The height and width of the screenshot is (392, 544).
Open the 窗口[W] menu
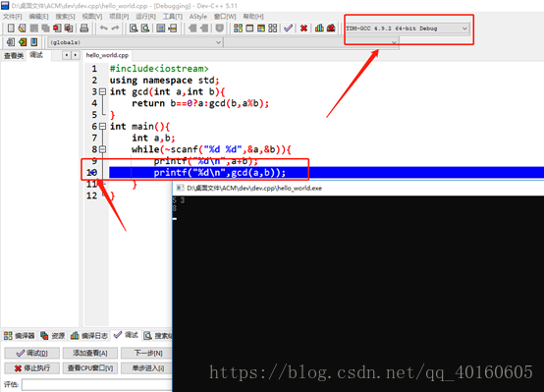pos(225,17)
